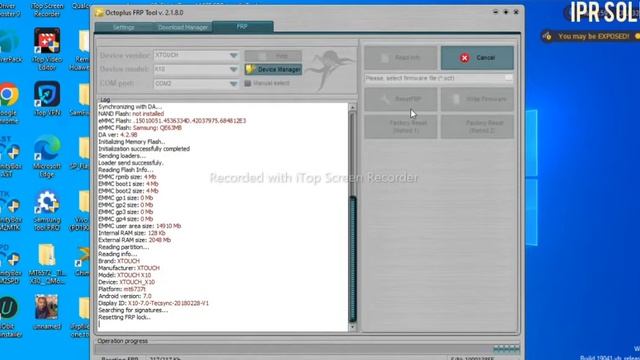
Task: Open the SP Flash folder desktop icon
Action: (x=80, y=153)
